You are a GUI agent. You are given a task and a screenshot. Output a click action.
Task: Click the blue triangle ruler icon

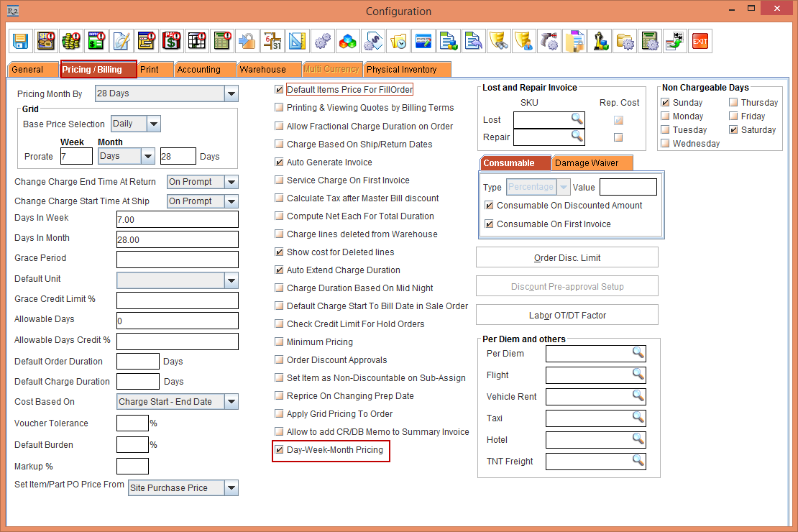click(296, 41)
